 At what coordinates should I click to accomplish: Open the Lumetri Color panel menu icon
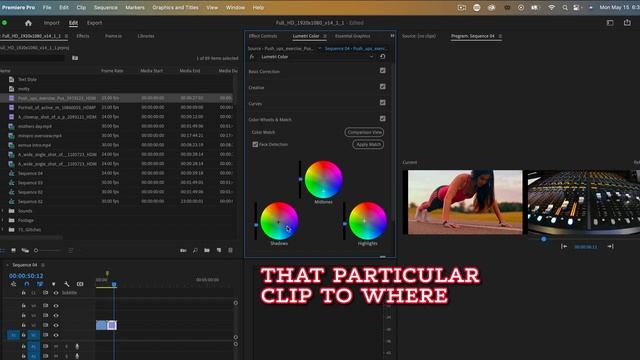tap(325, 36)
